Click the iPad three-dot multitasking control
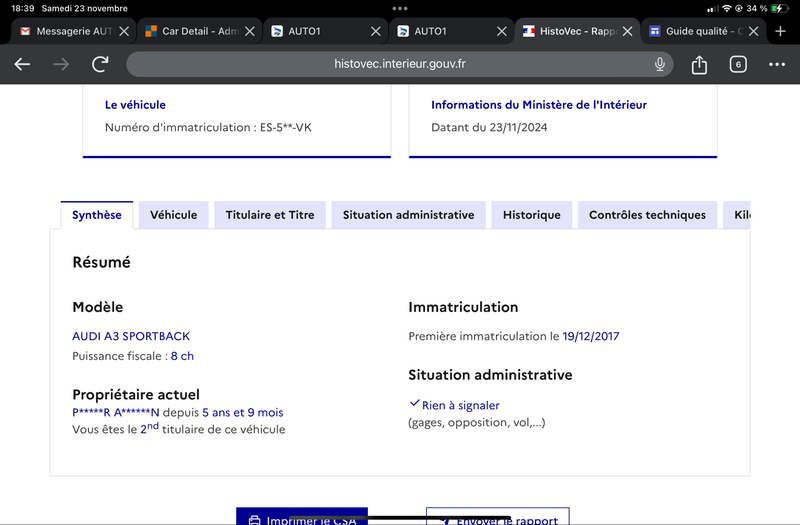The image size is (800, 525). [400, 8]
